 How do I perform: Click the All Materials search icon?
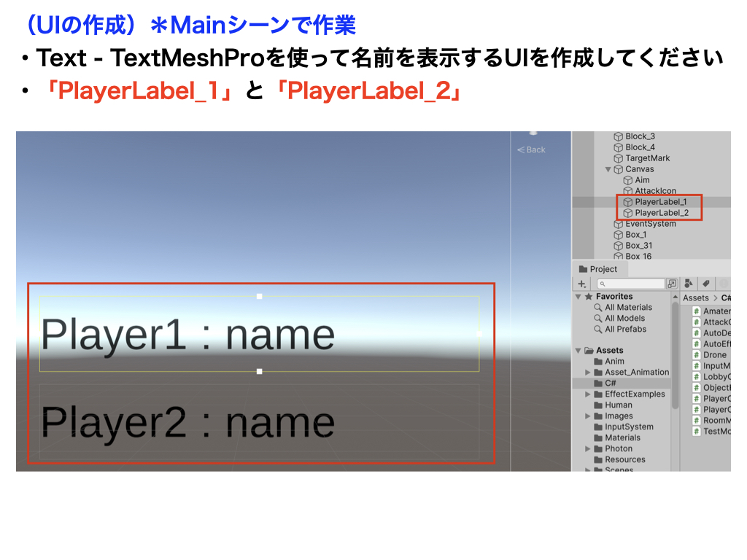[x=598, y=308]
